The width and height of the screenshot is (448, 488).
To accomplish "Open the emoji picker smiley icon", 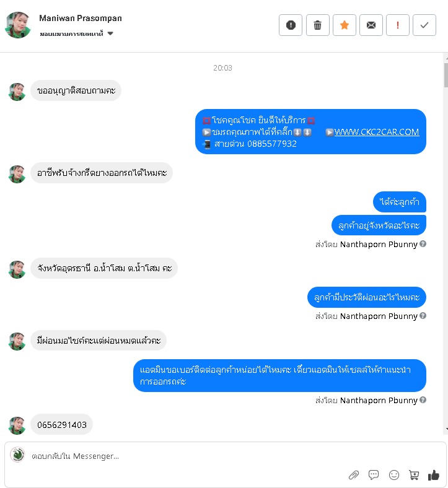I will tap(394, 475).
